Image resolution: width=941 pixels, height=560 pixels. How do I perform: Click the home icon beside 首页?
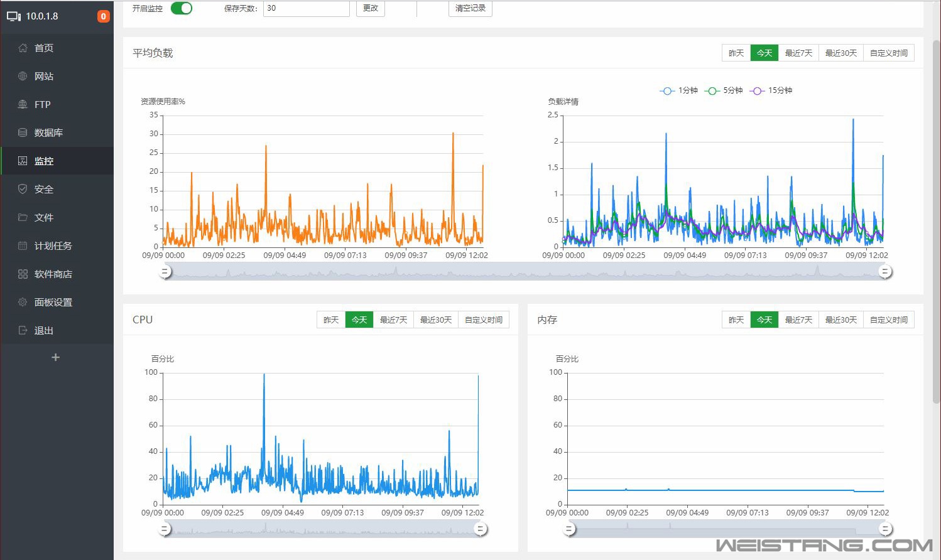[23, 48]
